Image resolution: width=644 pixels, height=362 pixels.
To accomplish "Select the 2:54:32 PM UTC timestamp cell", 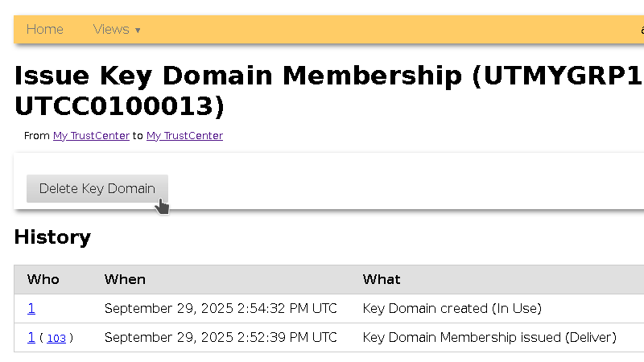I will tap(221, 308).
